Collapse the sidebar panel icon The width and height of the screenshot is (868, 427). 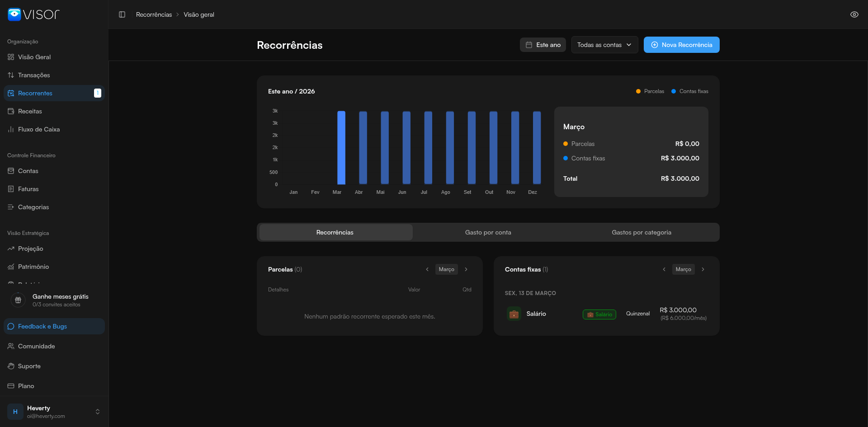pos(122,14)
